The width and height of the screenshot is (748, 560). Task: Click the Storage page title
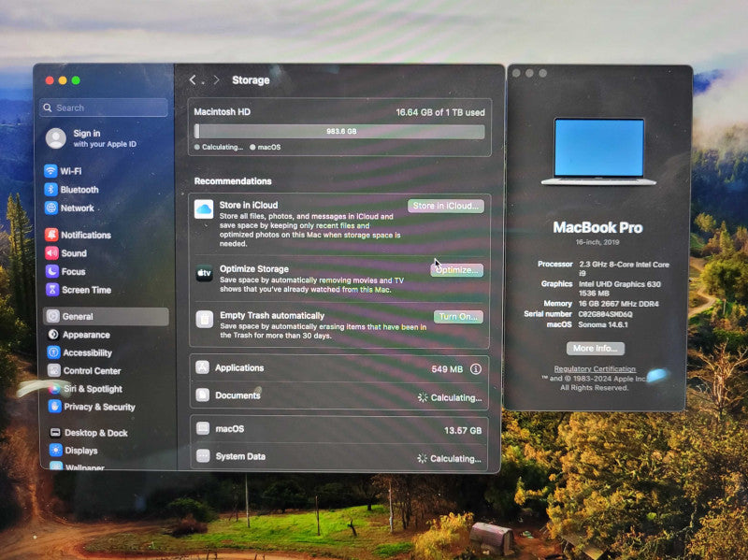(x=251, y=80)
